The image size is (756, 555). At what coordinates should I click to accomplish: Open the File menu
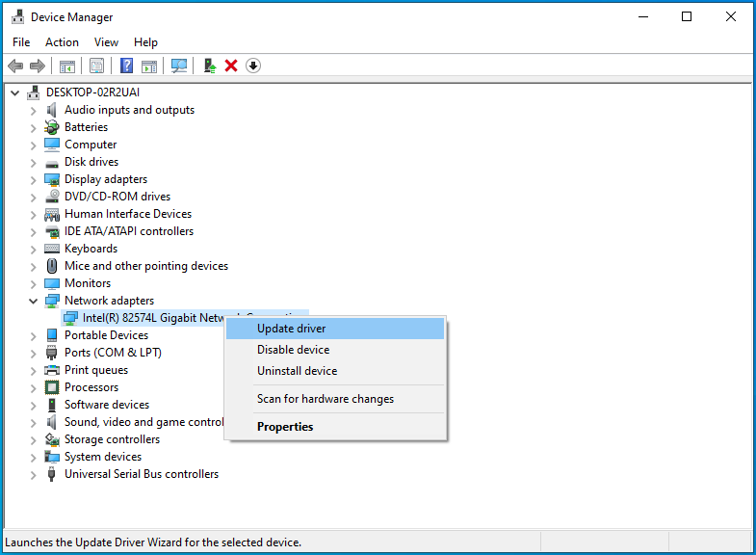(21, 42)
